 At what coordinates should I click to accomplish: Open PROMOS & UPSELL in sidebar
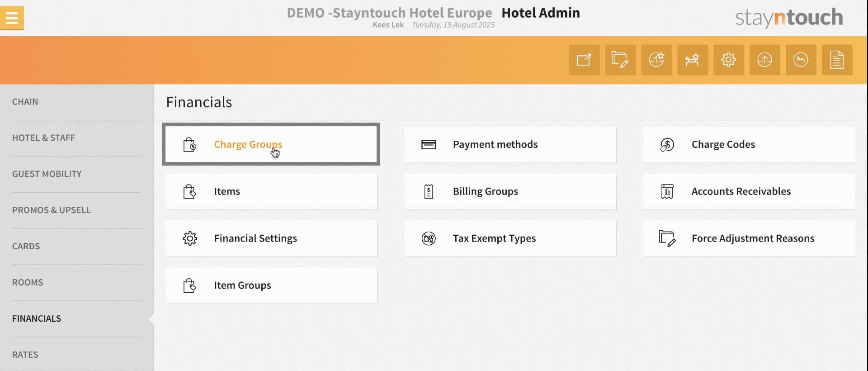click(52, 210)
